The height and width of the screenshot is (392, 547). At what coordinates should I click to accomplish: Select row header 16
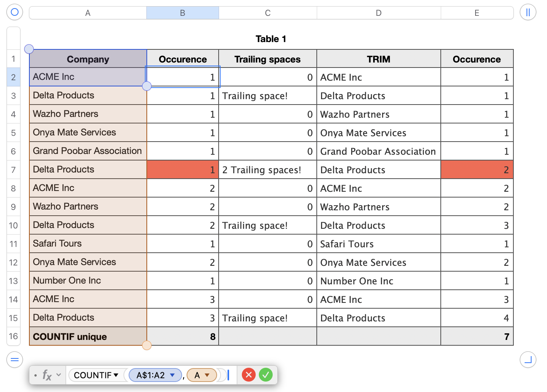point(14,336)
